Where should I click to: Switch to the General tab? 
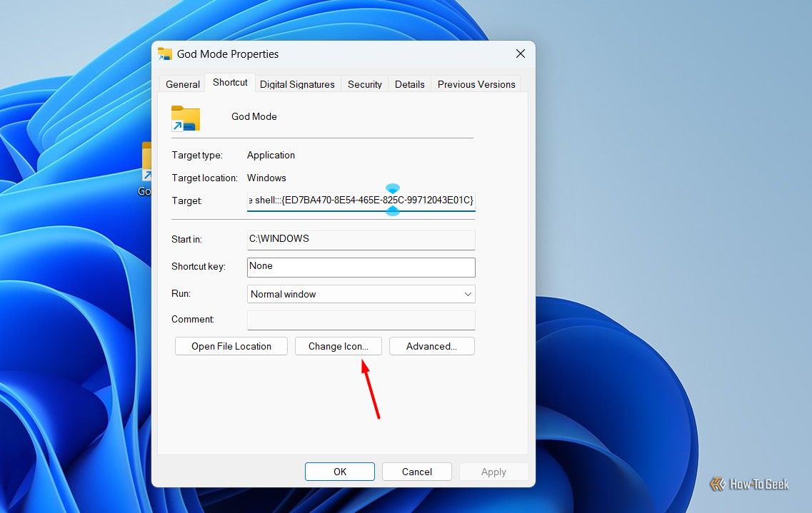coord(183,84)
